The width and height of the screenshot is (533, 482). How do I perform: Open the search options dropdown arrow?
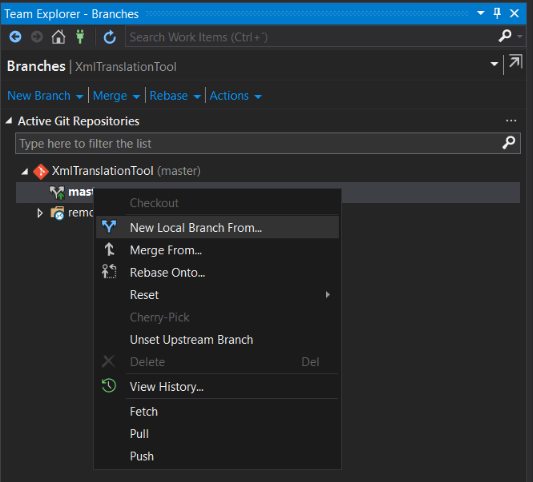[x=520, y=35]
